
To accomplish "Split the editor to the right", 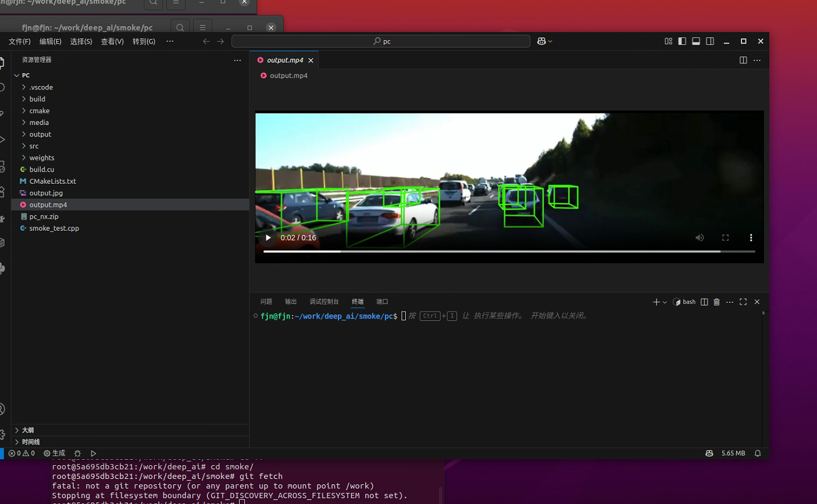I will 743,60.
